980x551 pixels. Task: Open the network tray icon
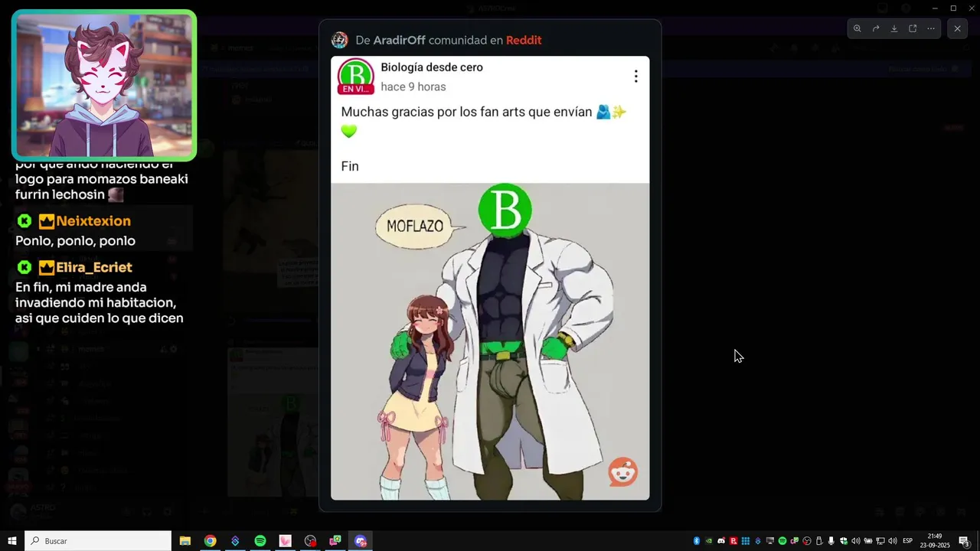880,541
